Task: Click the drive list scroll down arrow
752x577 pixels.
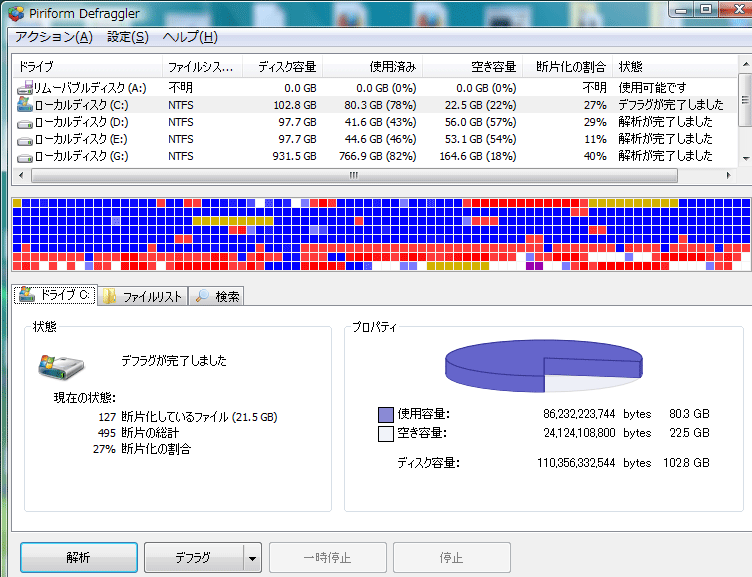Action: tap(745, 158)
